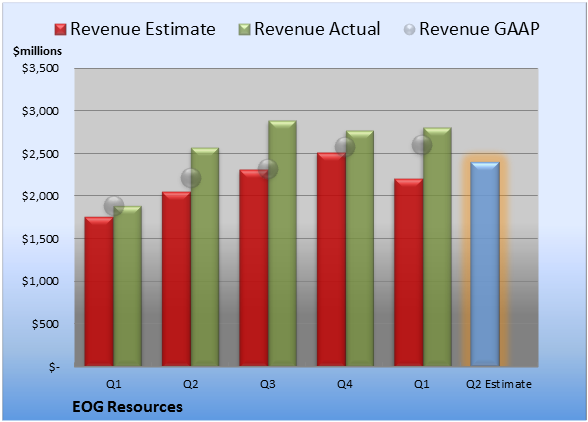Screen dimensions: 588x422
Task: Click the '$500' axis value
Action: click(45, 324)
